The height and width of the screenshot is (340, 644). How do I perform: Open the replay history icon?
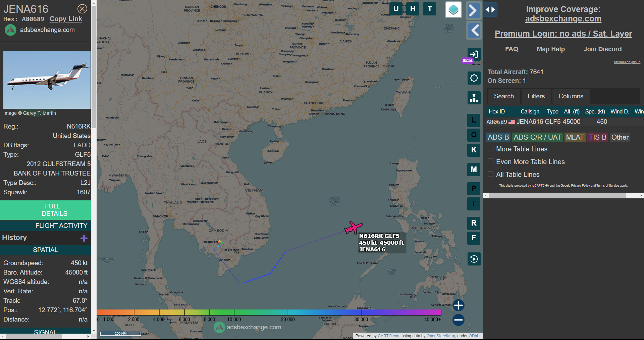(x=474, y=259)
